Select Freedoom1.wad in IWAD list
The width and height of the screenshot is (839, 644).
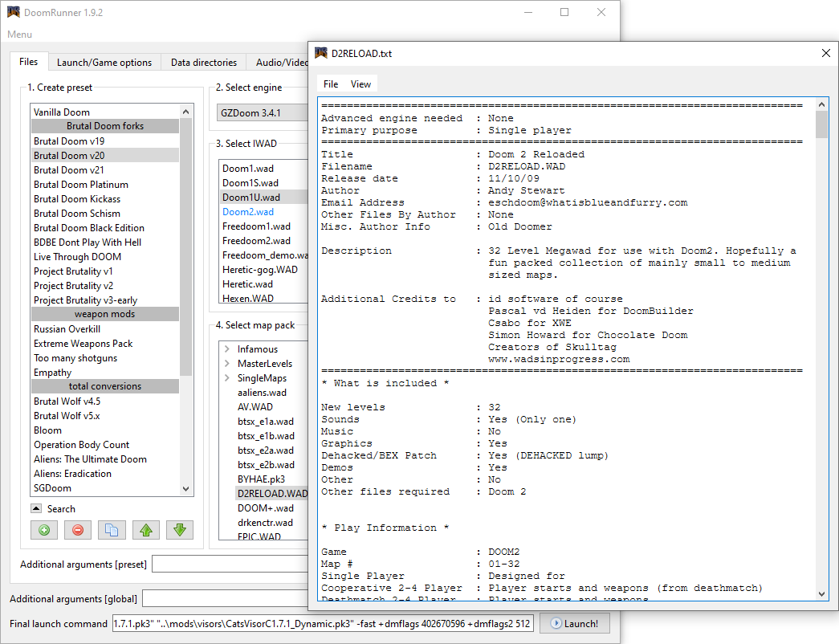coord(263,226)
